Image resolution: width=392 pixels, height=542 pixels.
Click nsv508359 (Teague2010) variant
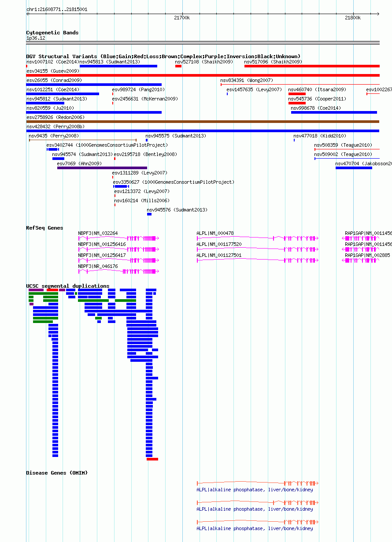point(347,149)
